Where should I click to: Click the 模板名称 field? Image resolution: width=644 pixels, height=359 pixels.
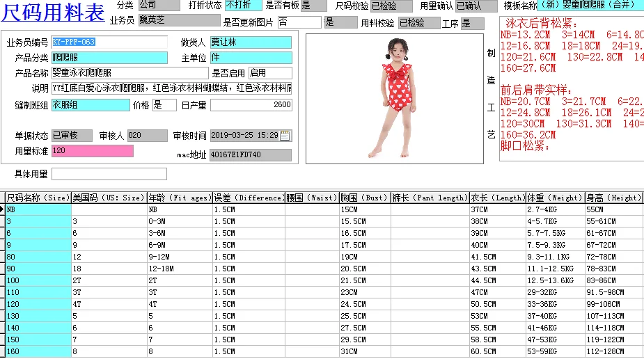click(590, 5)
